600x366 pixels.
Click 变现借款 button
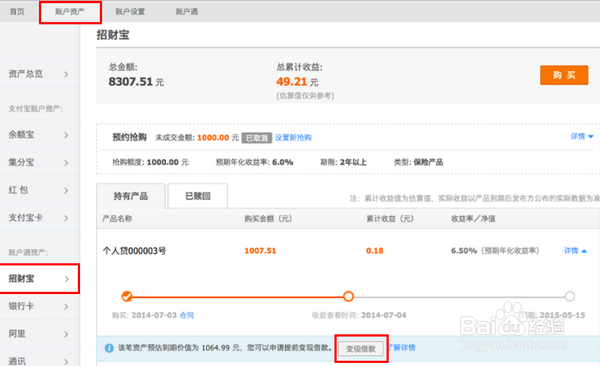click(361, 349)
